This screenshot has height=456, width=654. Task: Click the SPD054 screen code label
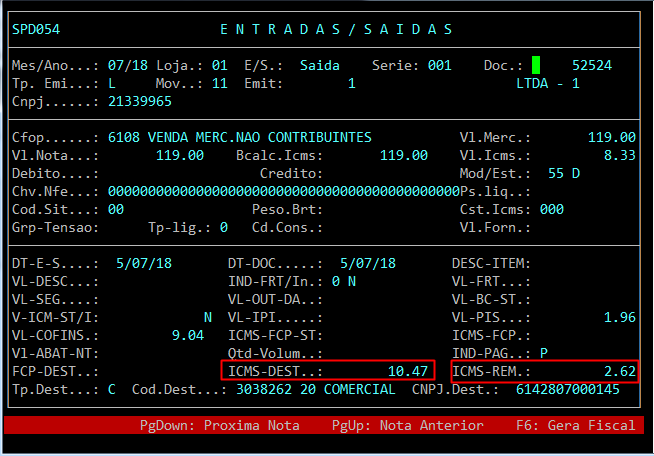[x=36, y=29]
